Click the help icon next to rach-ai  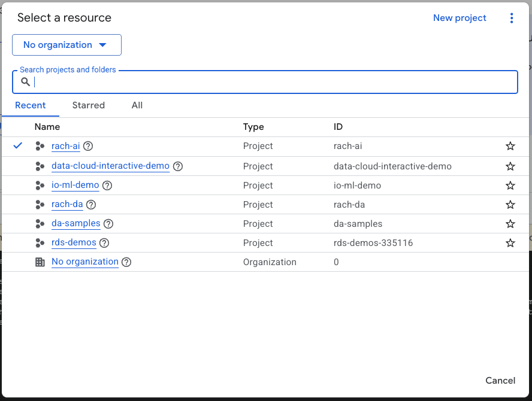(x=88, y=146)
